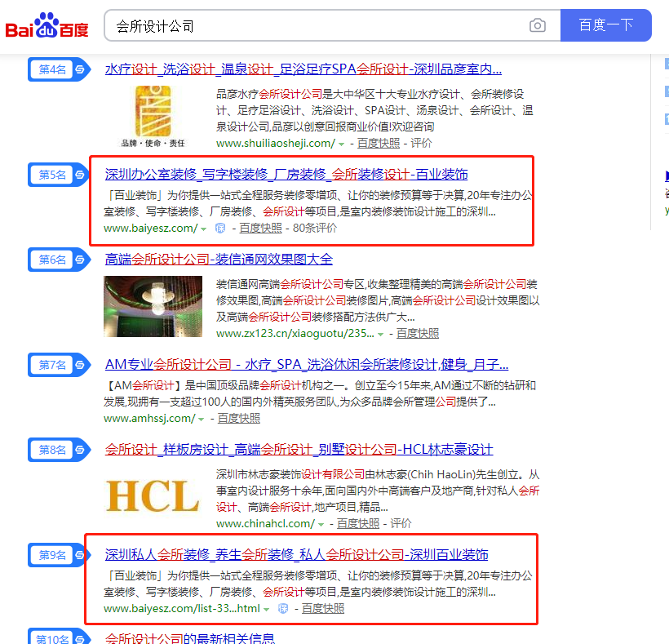669x644 pixels.
Task: Click the 第6名 rank badge
Action: (x=60, y=260)
